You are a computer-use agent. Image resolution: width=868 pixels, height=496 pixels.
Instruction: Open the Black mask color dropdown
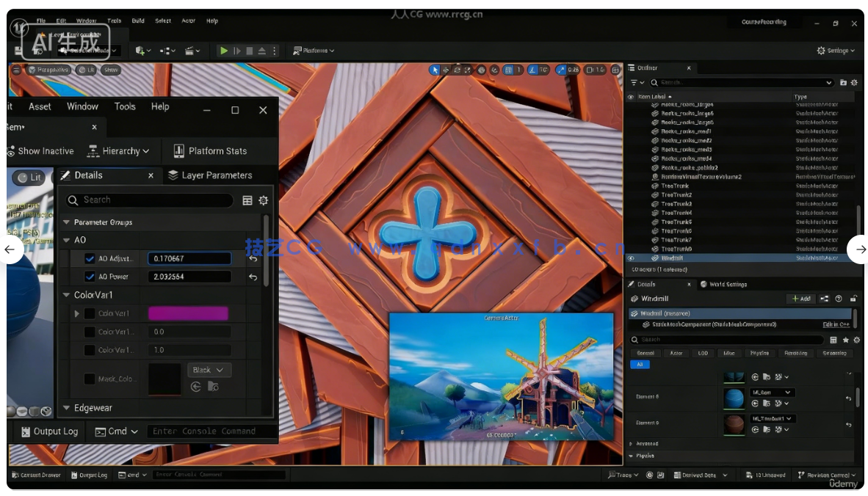pyautogui.click(x=209, y=371)
